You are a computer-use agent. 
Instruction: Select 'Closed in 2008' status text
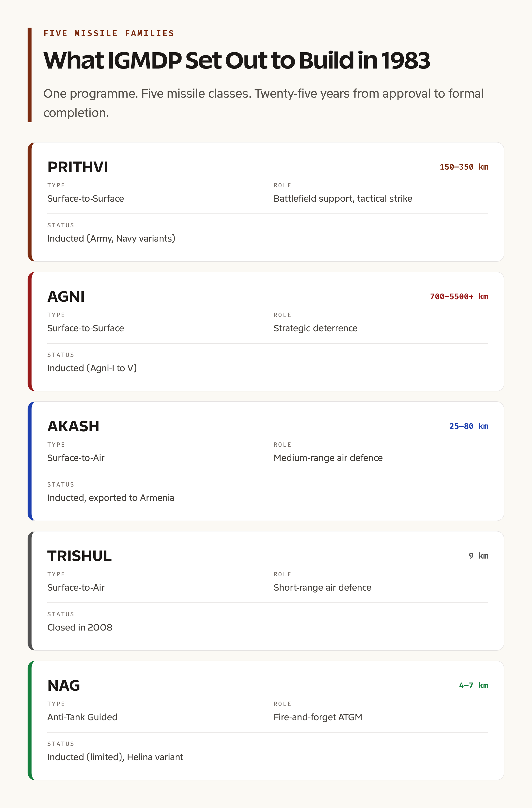80,628
